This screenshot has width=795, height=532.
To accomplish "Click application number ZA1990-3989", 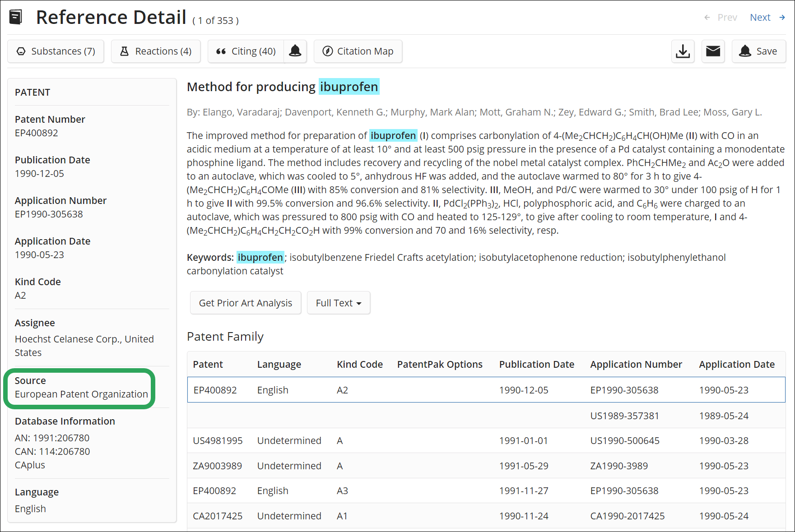I will click(619, 466).
